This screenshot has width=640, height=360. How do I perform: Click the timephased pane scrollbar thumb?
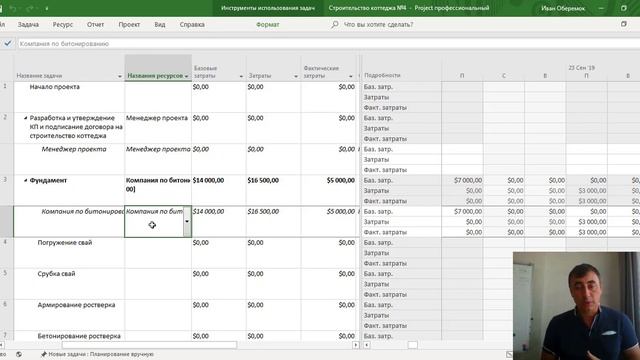point(413,345)
